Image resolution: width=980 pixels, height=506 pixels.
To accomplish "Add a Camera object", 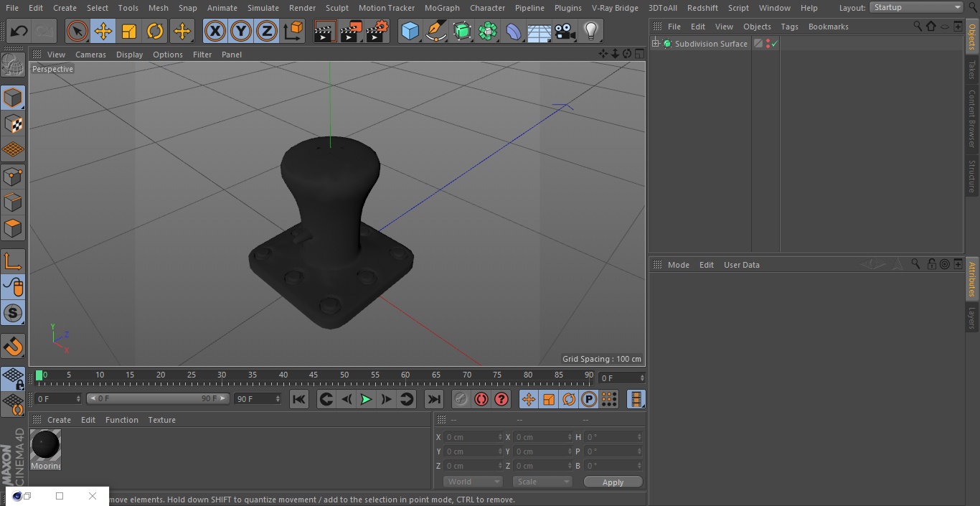I will coord(565,31).
